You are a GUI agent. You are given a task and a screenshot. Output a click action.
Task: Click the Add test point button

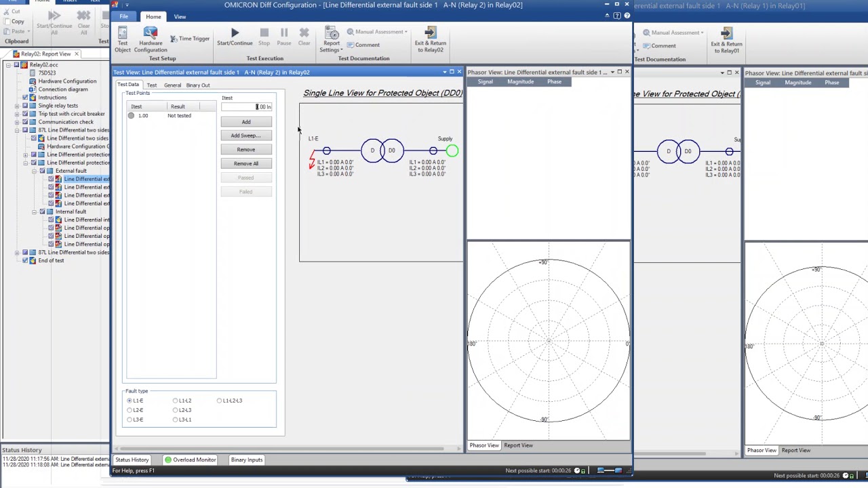(246, 122)
